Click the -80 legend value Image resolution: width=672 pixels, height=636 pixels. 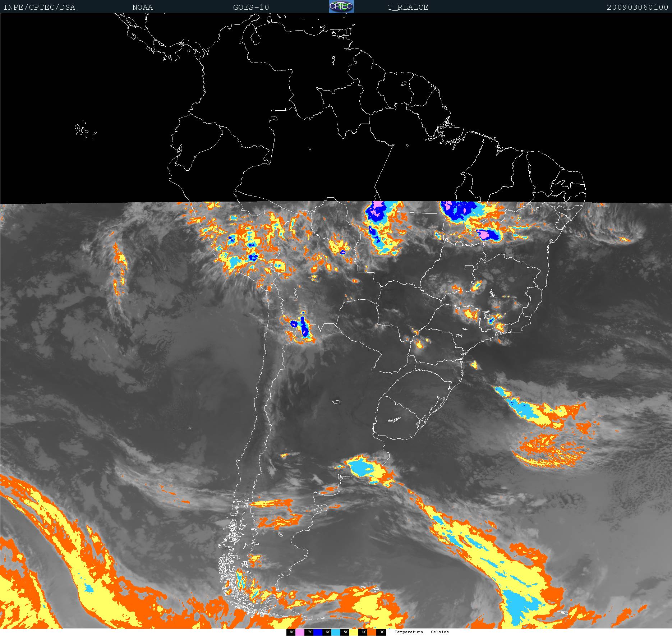tap(291, 632)
